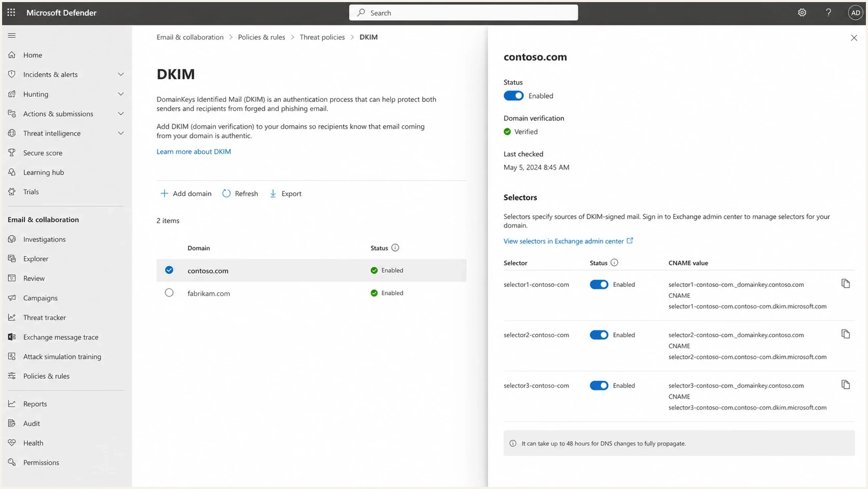
Task: Click the Campaigns megaphone icon
Action: [x=12, y=298]
